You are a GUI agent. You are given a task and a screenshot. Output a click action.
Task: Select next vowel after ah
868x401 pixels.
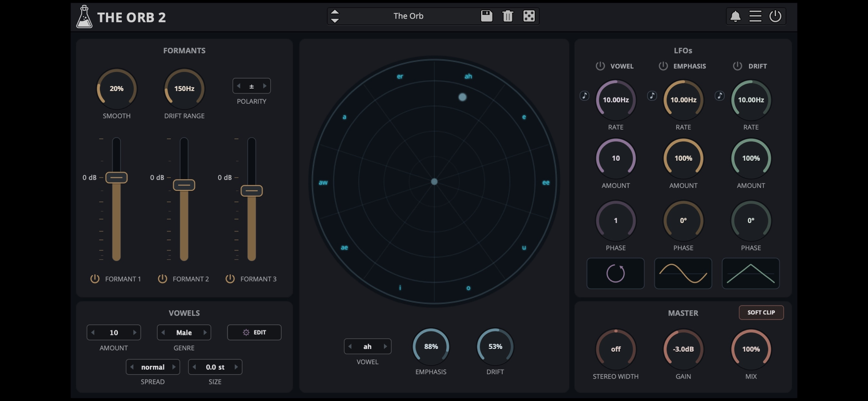click(385, 346)
